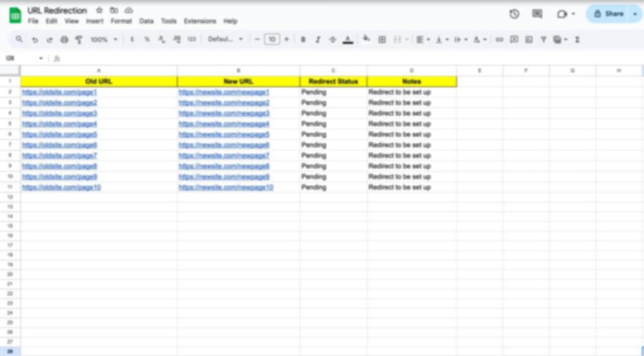Open the comments history icon
Viewport: 644px width, 356px height.
537,14
